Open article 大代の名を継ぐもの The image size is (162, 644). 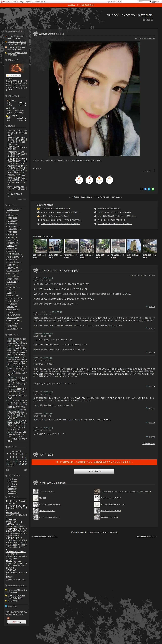click(46, 492)
